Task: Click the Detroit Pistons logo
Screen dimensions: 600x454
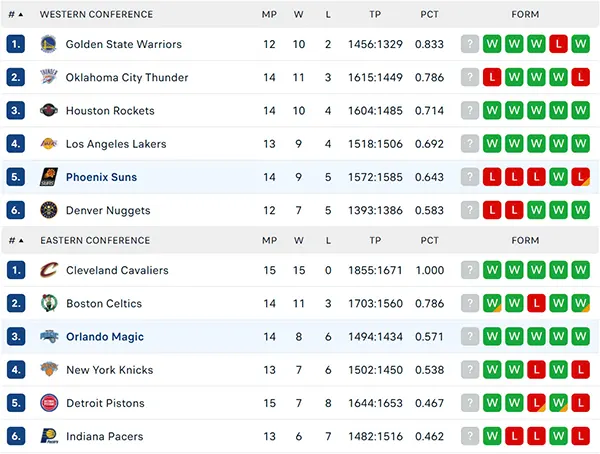Action: point(49,403)
